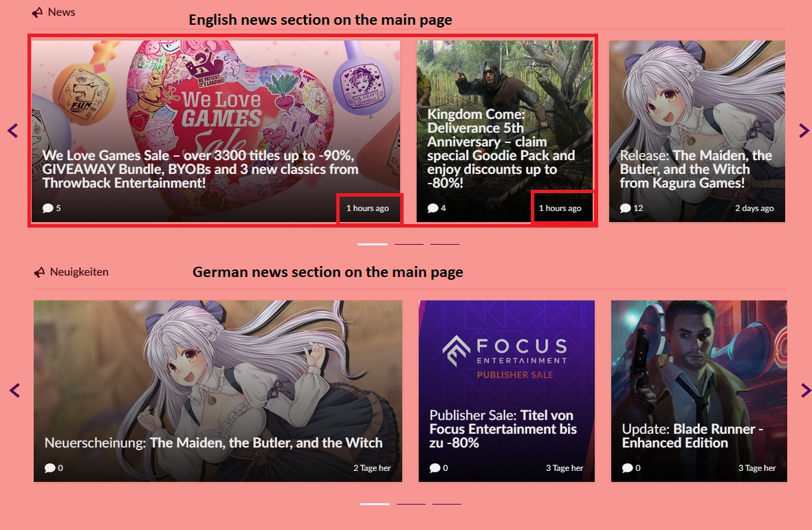Select second page indicator of English news carousel

pos(409,244)
